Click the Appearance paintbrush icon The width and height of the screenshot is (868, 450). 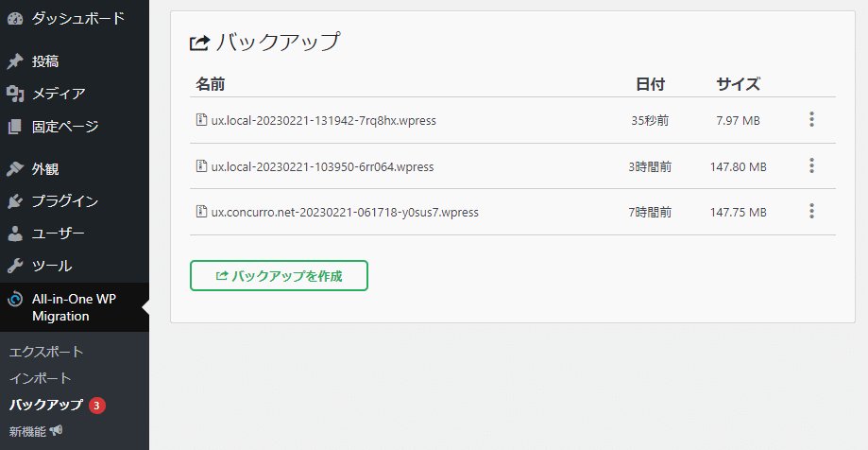pos(15,169)
